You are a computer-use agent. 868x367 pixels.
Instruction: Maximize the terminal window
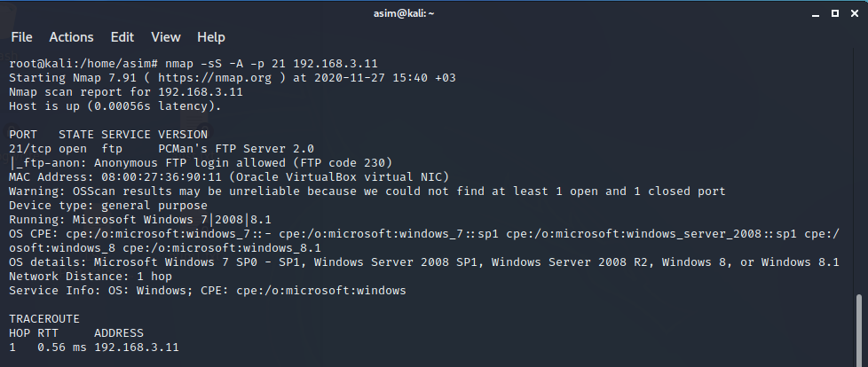tap(835, 13)
